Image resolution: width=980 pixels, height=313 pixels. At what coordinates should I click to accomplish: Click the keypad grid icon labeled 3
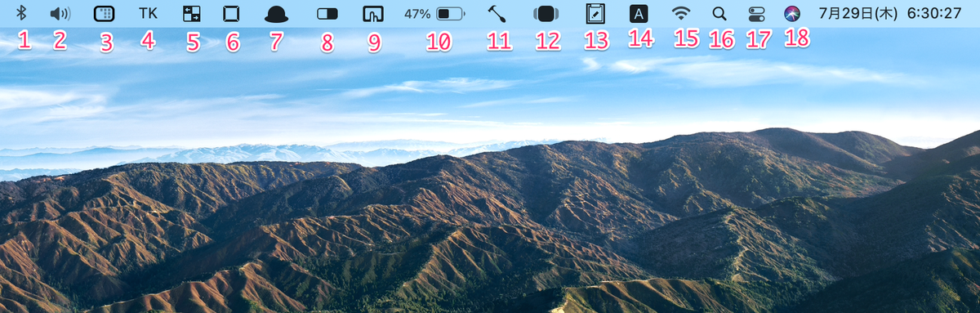105,14
